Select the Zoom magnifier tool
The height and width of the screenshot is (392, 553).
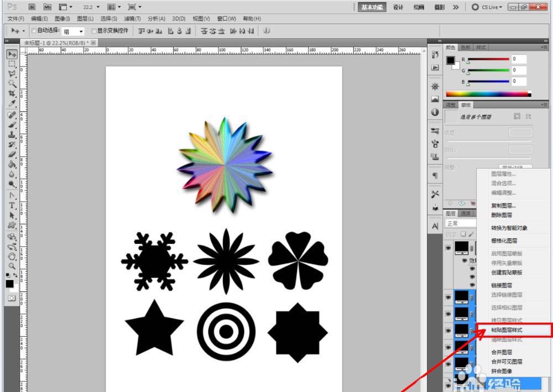point(12,266)
